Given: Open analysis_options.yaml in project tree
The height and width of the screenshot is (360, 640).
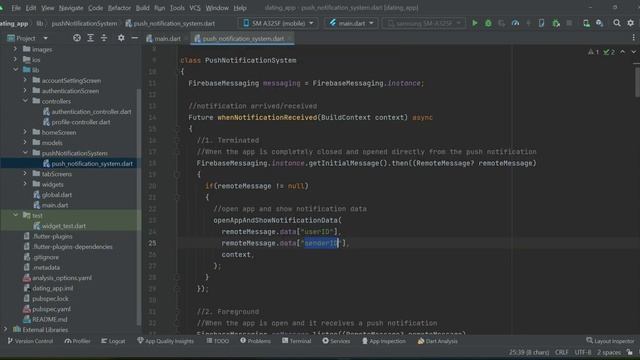Looking at the screenshot, I should tap(58, 278).
